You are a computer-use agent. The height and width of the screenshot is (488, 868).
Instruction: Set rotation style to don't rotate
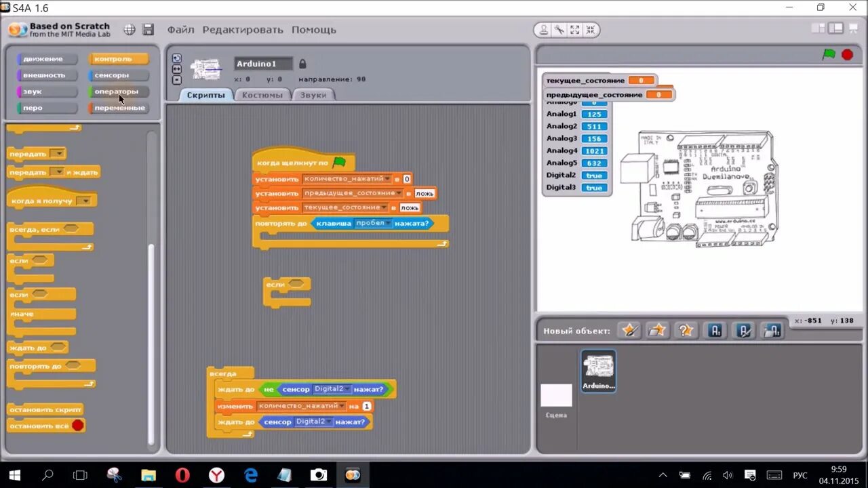click(176, 79)
